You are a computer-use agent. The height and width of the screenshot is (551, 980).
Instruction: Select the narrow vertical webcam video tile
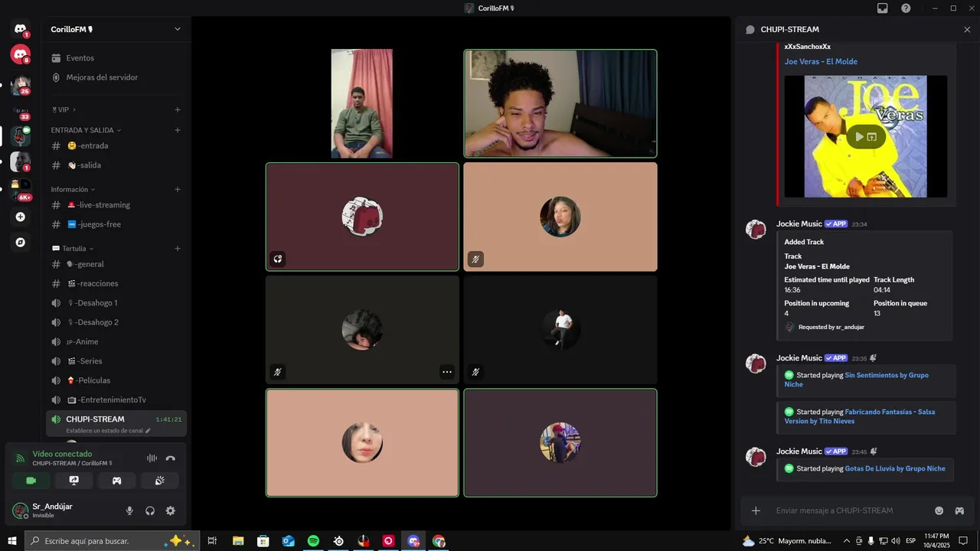(x=362, y=103)
